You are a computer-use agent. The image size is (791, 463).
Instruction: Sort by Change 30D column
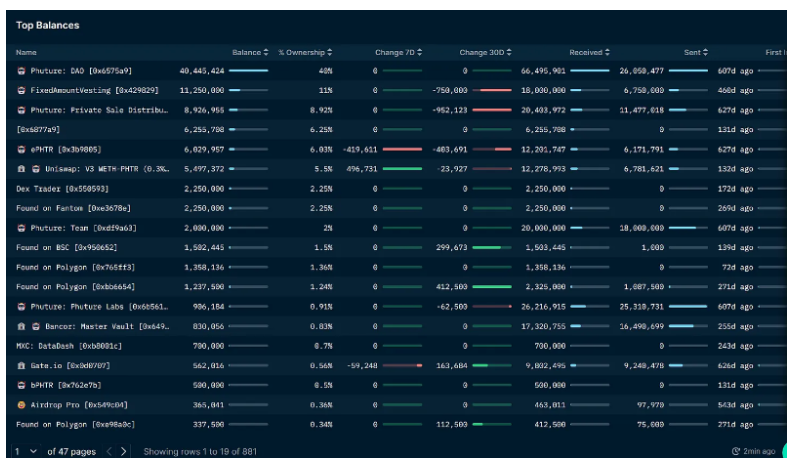tap(485, 52)
